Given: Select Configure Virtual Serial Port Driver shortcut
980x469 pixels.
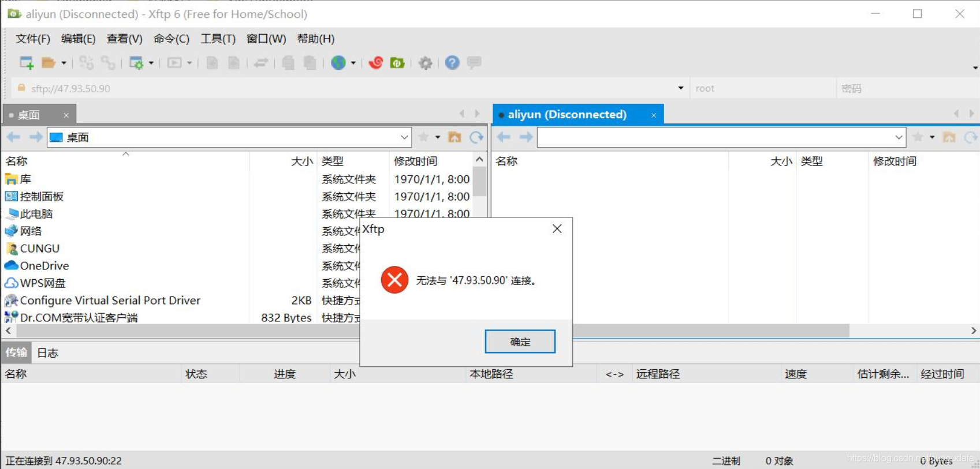Looking at the screenshot, I should tap(110, 301).
